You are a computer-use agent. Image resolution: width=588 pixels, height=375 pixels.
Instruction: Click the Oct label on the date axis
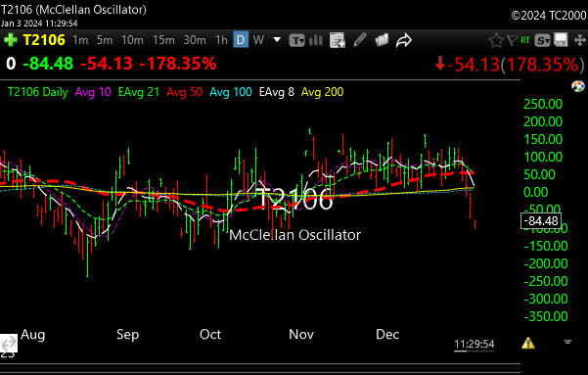(210, 334)
